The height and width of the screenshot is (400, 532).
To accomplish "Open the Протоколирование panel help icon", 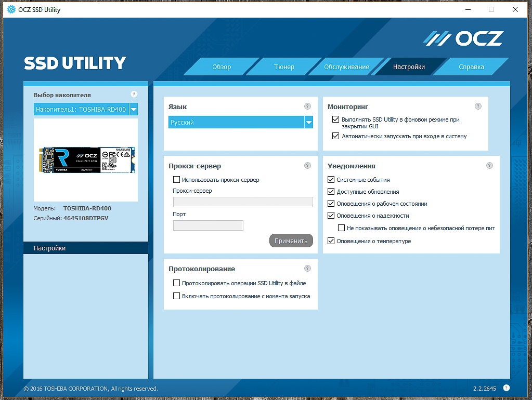I will tap(307, 269).
